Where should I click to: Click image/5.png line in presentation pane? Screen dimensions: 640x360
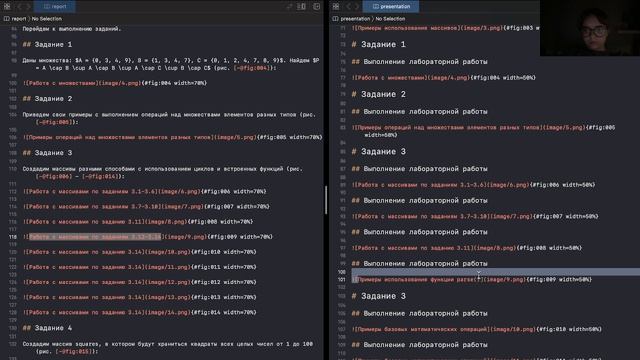(483, 131)
